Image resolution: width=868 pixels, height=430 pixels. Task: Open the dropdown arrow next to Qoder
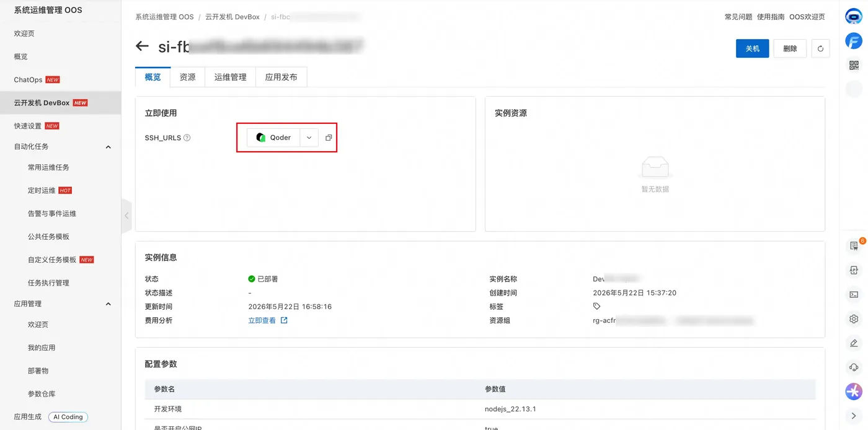tap(309, 138)
